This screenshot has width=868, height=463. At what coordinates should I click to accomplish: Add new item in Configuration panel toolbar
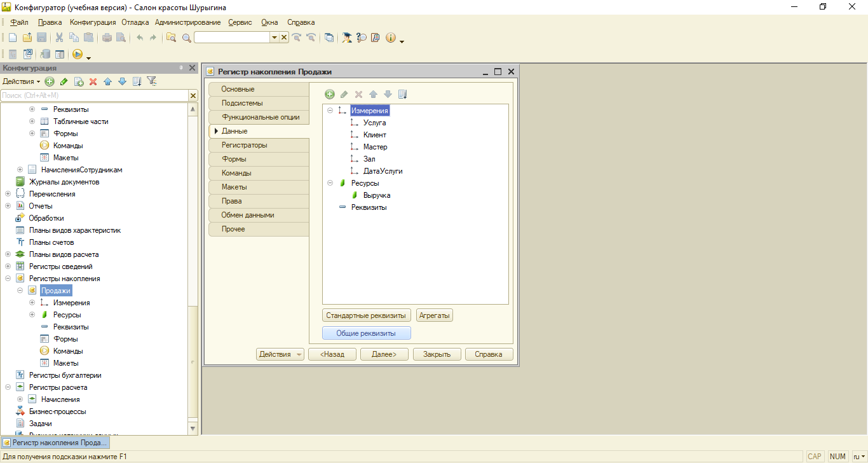(x=50, y=81)
